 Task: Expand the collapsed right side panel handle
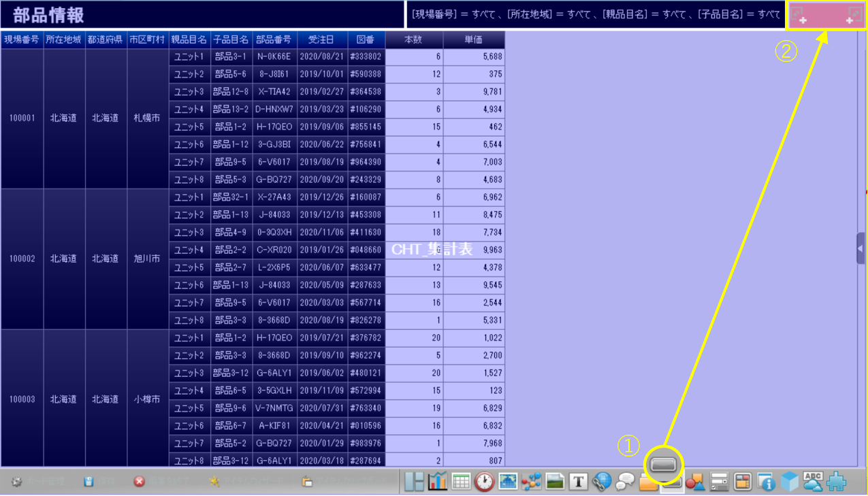[861, 248]
